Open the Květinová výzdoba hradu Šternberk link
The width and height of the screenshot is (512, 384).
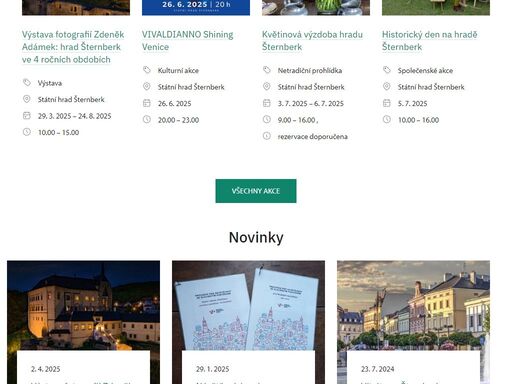pyautogui.click(x=312, y=41)
